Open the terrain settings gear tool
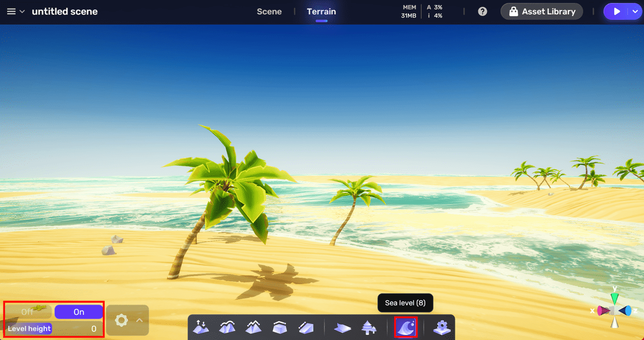Screen dimensions: 644x340 point(442,327)
